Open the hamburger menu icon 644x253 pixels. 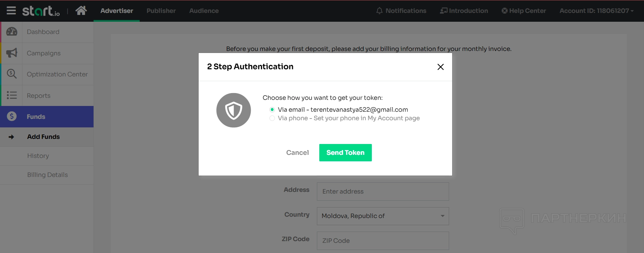pyautogui.click(x=11, y=11)
